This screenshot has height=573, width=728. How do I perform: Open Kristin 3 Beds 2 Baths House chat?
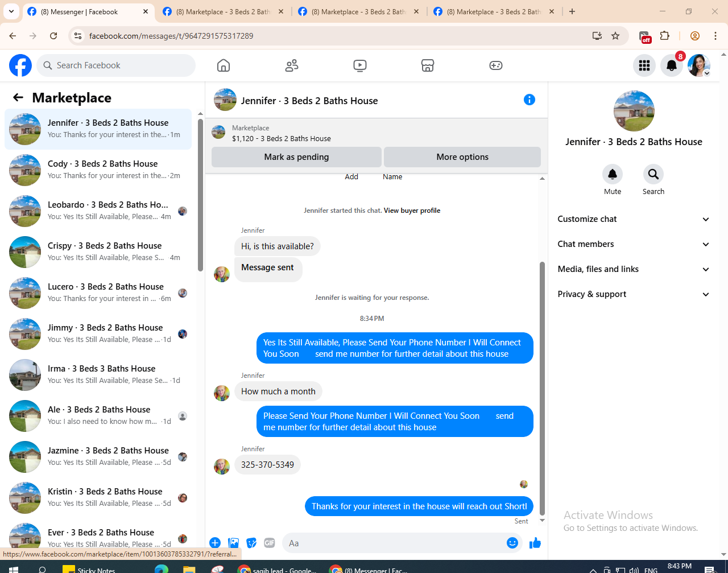click(98, 498)
